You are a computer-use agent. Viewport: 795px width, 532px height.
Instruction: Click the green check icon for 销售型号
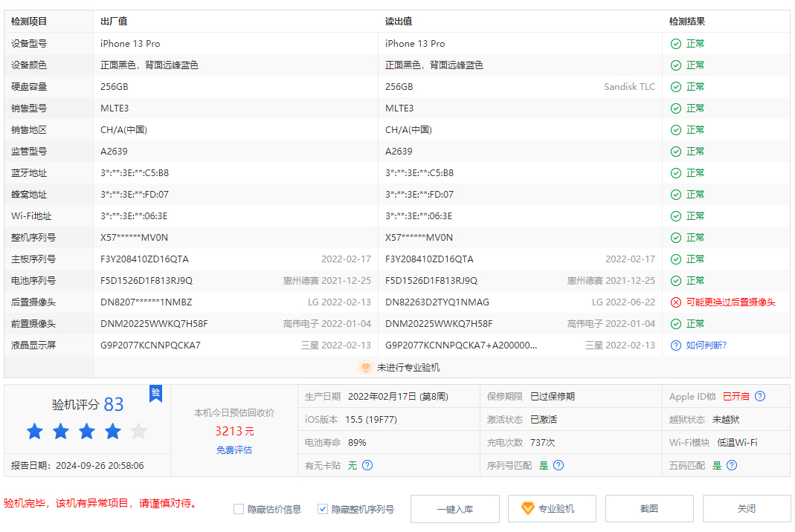click(x=676, y=108)
